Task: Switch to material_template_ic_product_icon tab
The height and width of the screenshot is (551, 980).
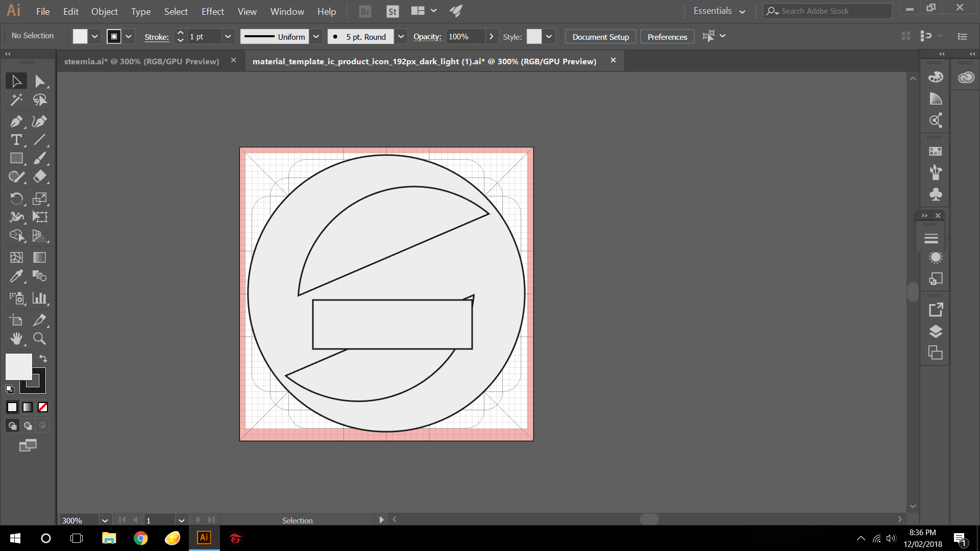Action: [x=424, y=61]
